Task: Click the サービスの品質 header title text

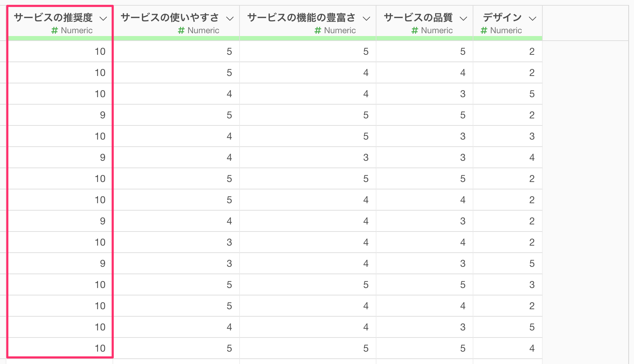Action: click(418, 17)
